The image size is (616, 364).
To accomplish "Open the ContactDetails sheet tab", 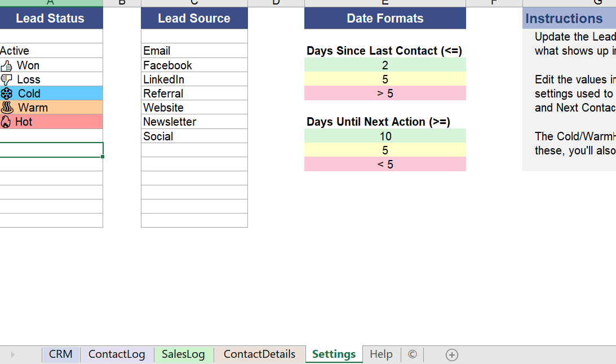I will 259,354.
